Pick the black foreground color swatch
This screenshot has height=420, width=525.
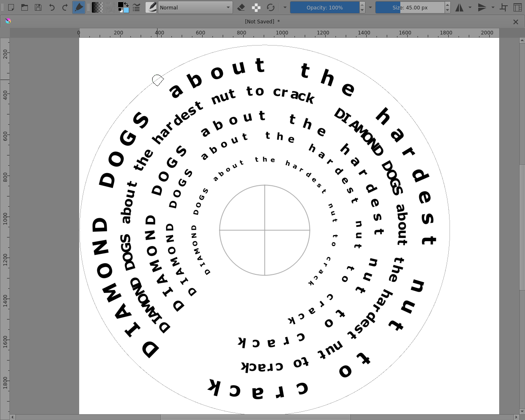121,5
